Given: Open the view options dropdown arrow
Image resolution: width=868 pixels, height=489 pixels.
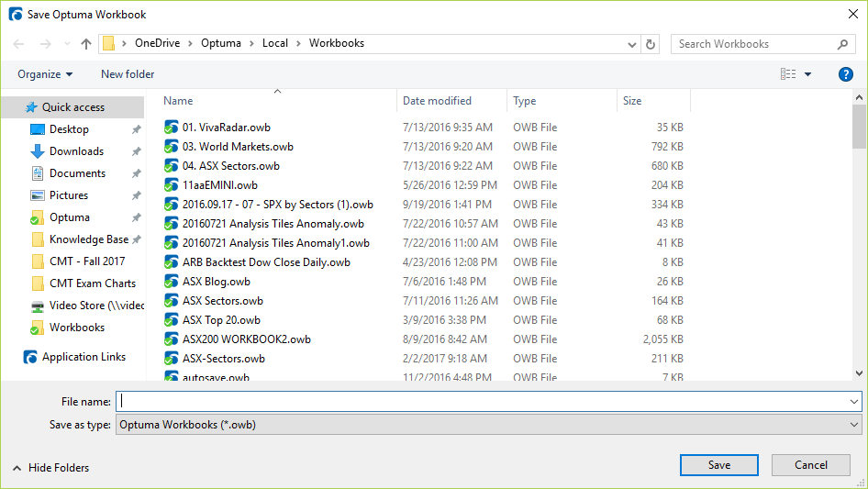Looking at the screenshot, I should [807, 74].
